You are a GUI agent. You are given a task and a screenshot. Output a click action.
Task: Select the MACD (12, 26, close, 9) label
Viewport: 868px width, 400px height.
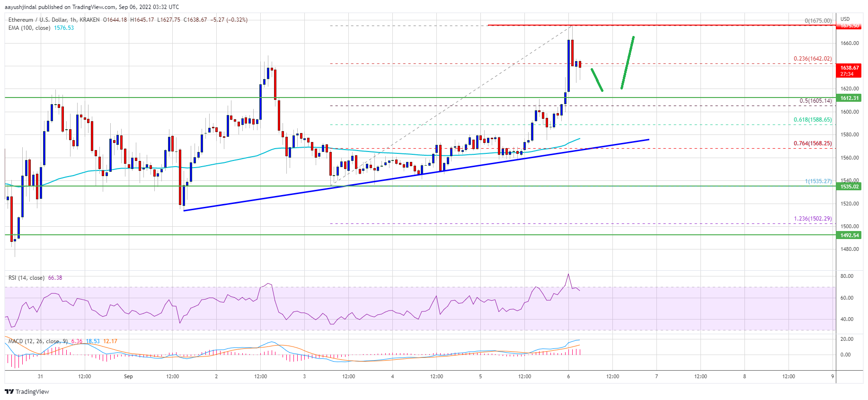[38, 341]
